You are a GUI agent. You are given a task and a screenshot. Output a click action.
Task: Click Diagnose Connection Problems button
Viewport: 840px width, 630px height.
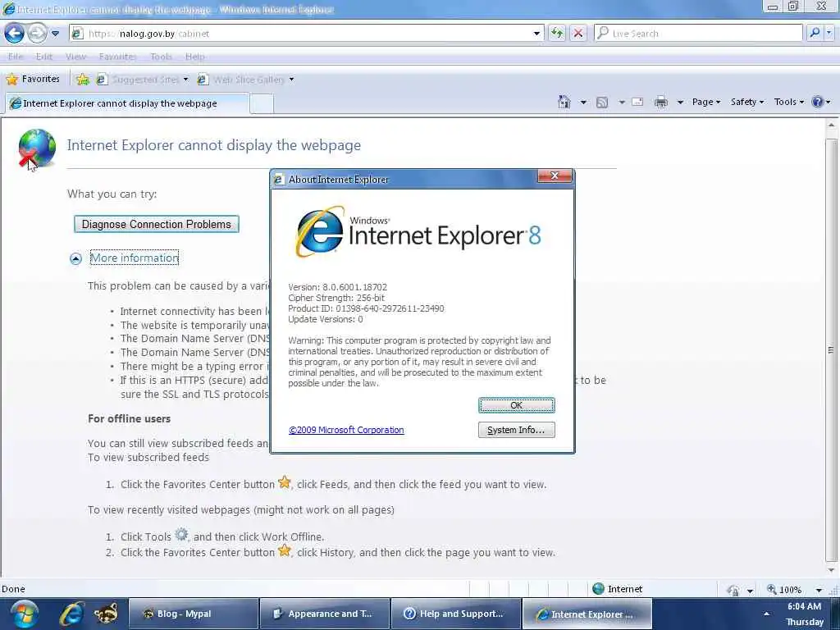[157, 224]
